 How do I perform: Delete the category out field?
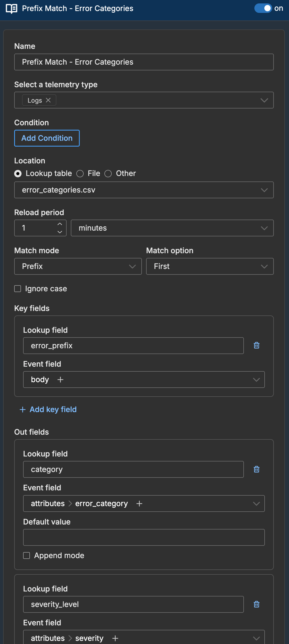tap(257, 469)
